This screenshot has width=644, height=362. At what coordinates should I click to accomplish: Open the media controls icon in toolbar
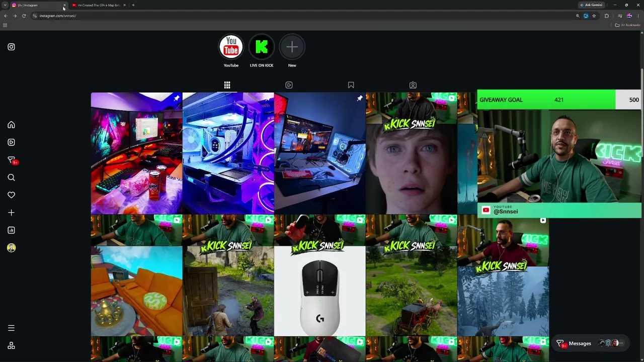(620, 16)
